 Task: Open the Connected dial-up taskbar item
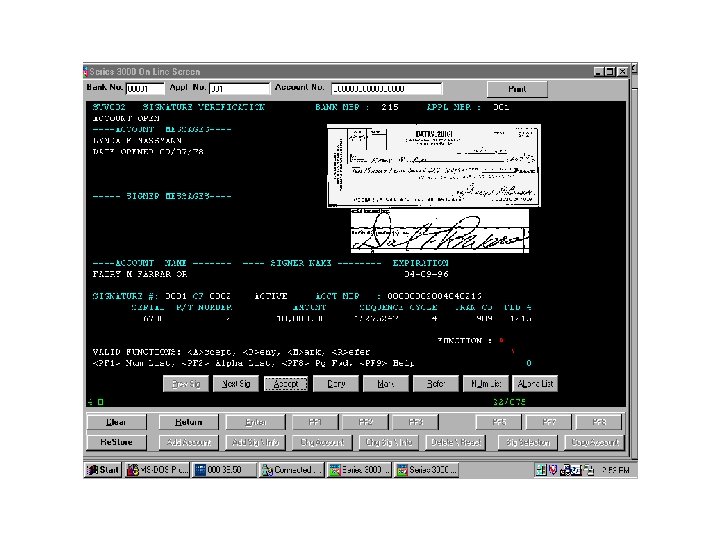[292, 470]
